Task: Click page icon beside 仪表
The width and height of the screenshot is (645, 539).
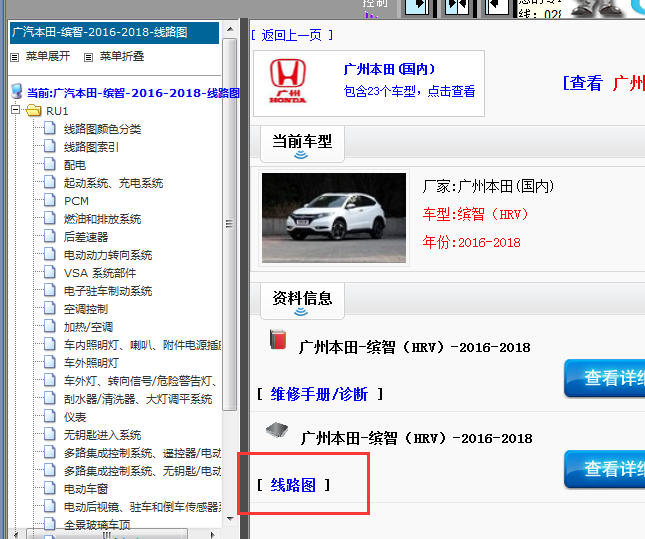Action: (x=50, y=416)
